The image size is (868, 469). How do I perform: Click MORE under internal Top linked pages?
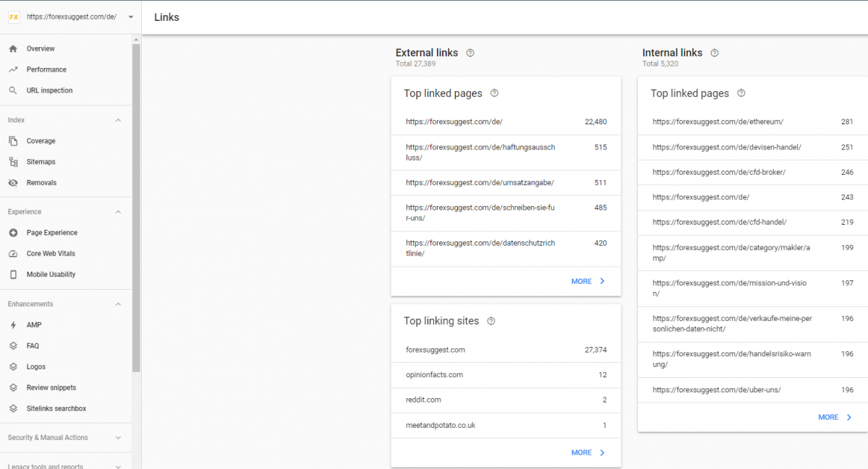tap(835, 417)
